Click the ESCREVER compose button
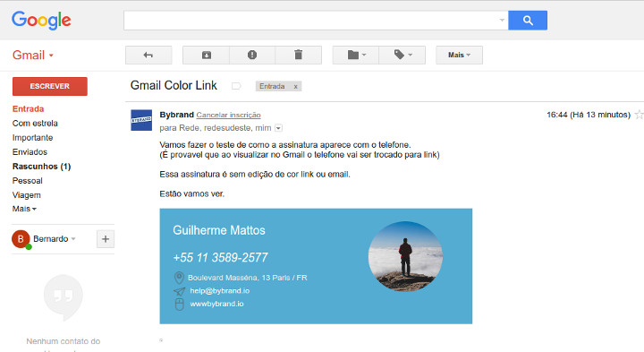 pos(50,86)
